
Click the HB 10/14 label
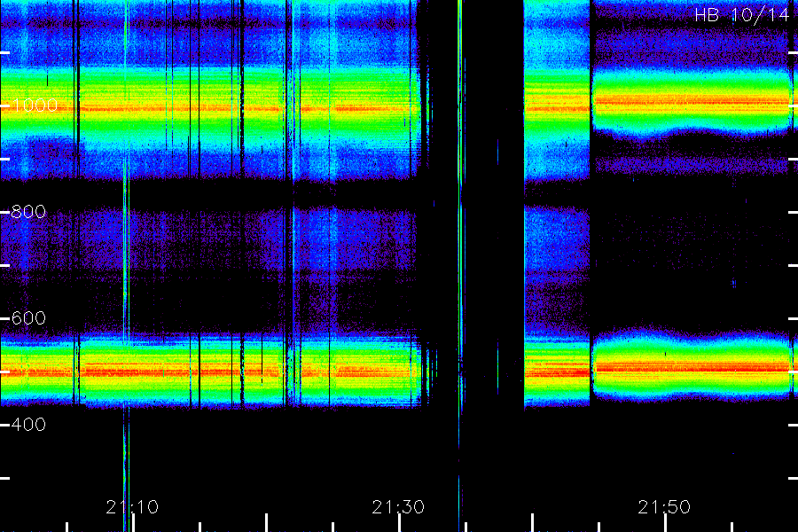tap(742, 15)
